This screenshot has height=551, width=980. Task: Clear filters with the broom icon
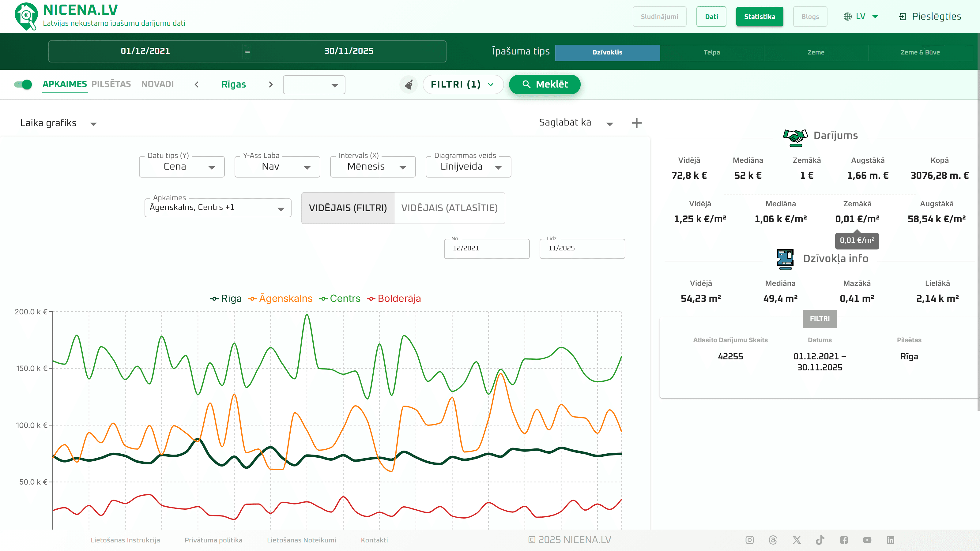click(x=409, y=84)
